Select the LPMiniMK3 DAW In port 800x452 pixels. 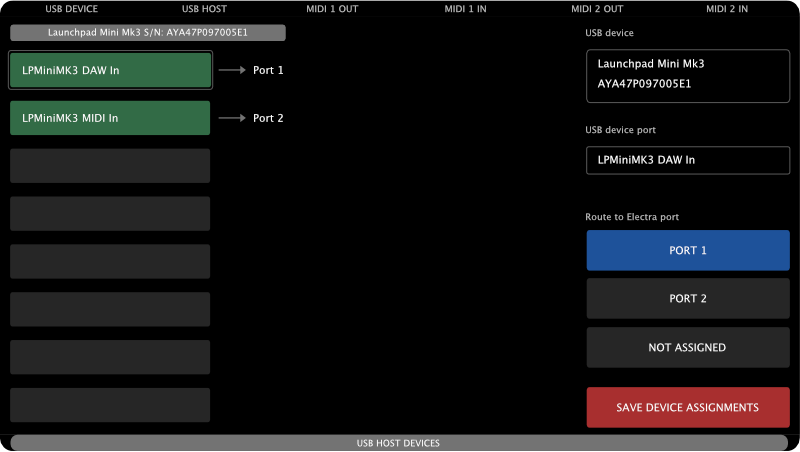pyautogui.click(x=110, y=70)
